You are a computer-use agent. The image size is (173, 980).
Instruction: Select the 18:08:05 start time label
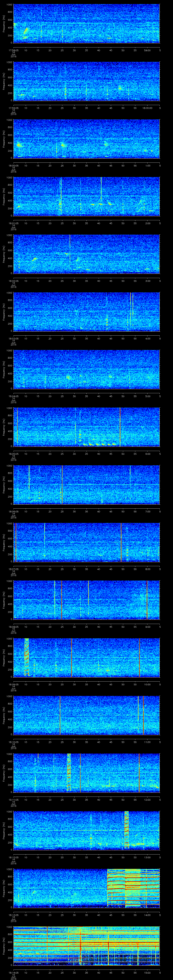(x=13, y=627)
